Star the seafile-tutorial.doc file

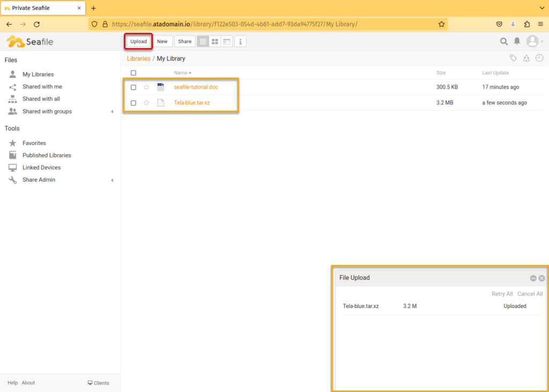point(146,87)
